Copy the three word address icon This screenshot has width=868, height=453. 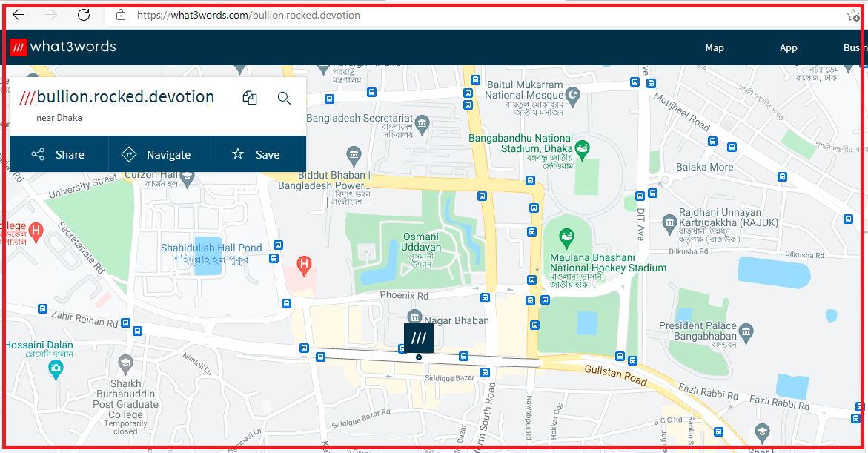coord(250,98)
